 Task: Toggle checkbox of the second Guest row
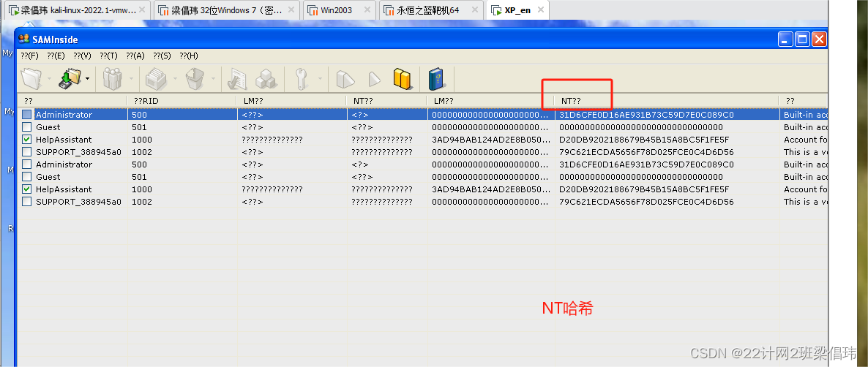[27, 177]
